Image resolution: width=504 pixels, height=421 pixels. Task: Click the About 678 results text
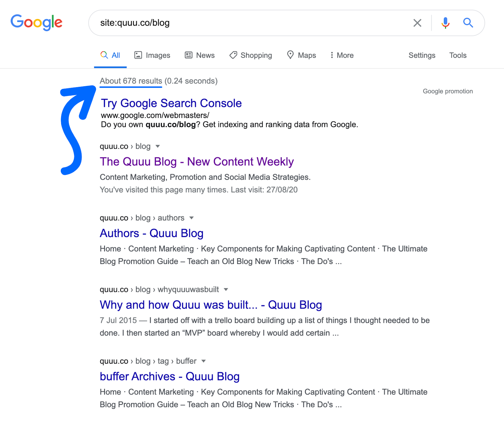tap(131, 81)
